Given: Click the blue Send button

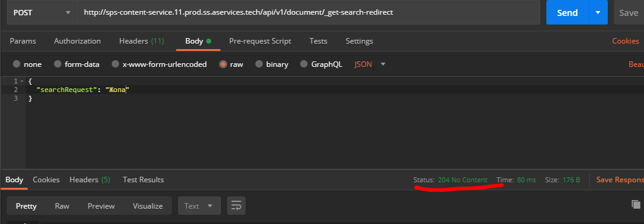Looking at the screenshot, I should pos(568,12).
